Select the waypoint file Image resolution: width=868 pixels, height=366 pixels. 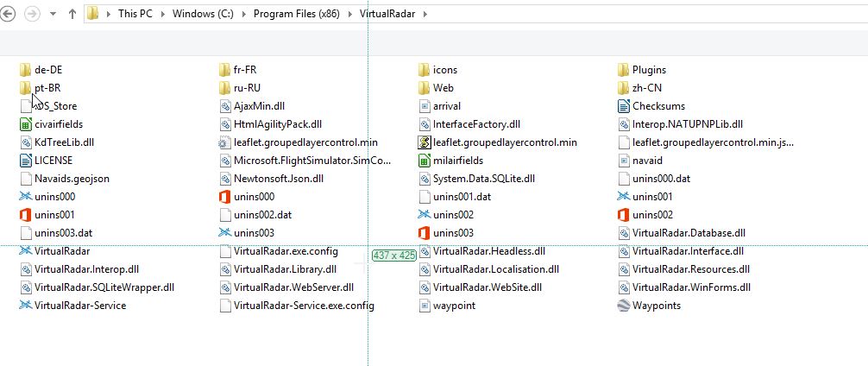pos(447,305)
